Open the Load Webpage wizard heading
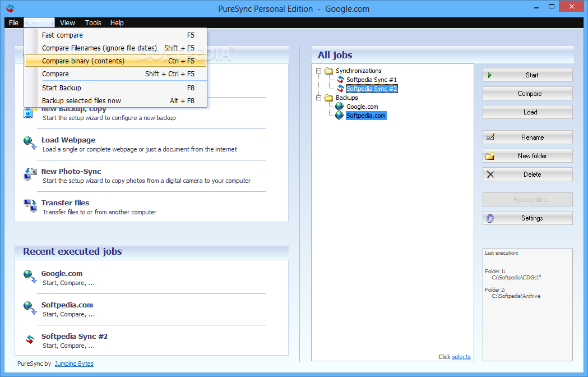 [x=68, y=140]
